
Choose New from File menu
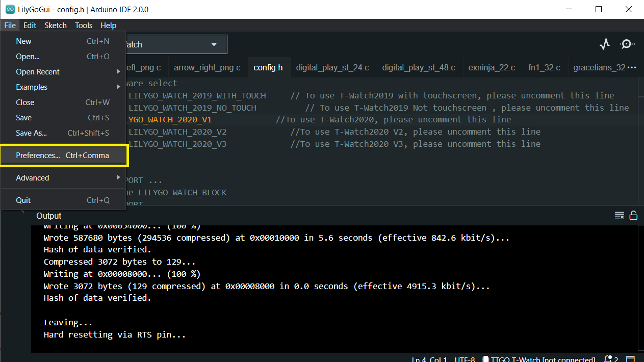click(63, 41)
